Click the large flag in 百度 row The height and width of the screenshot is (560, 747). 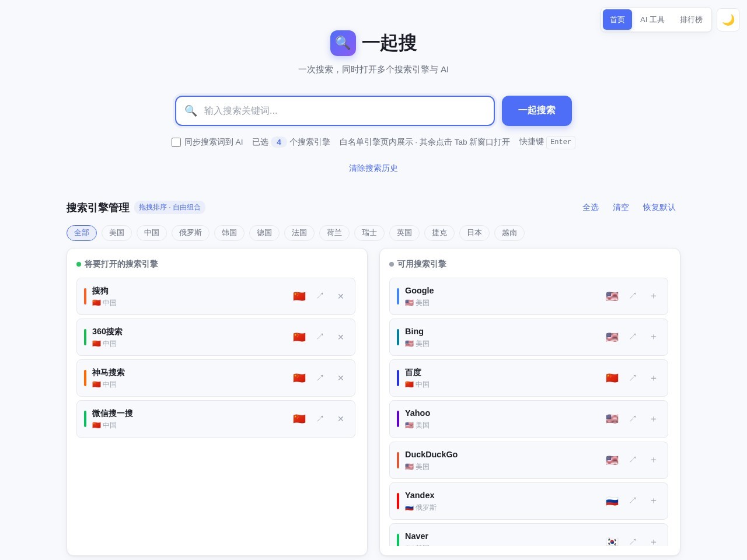click(612, 378)
